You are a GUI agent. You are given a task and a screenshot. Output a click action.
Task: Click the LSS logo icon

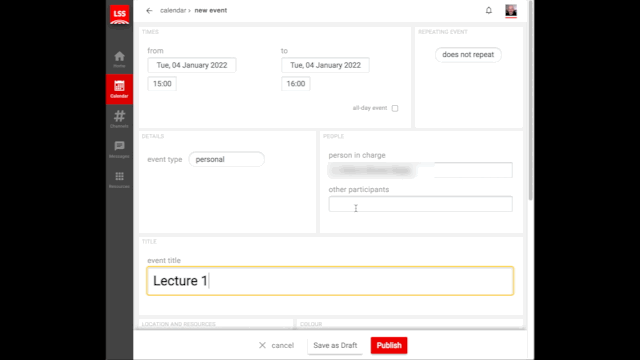(119, 15)
